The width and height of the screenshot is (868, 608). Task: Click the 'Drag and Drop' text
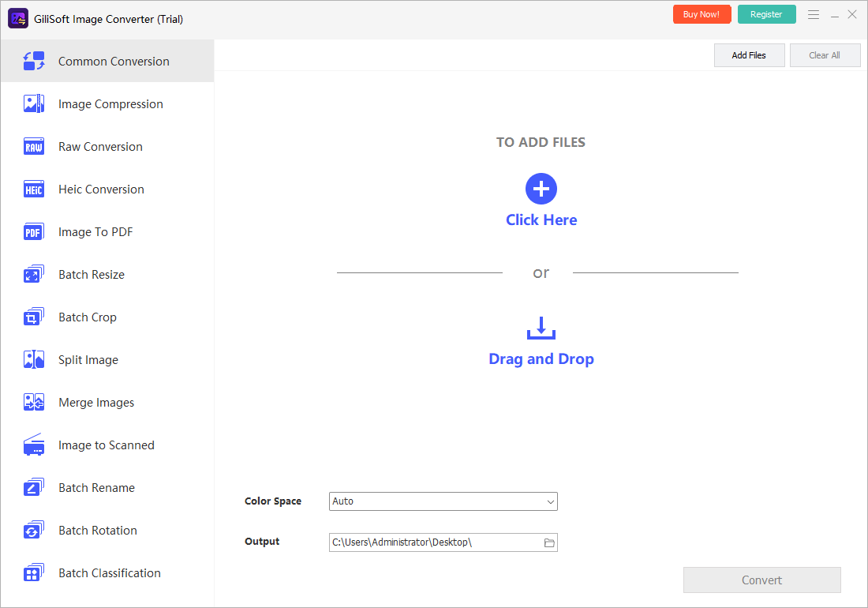pyautogui.click(x=541, y=358)
